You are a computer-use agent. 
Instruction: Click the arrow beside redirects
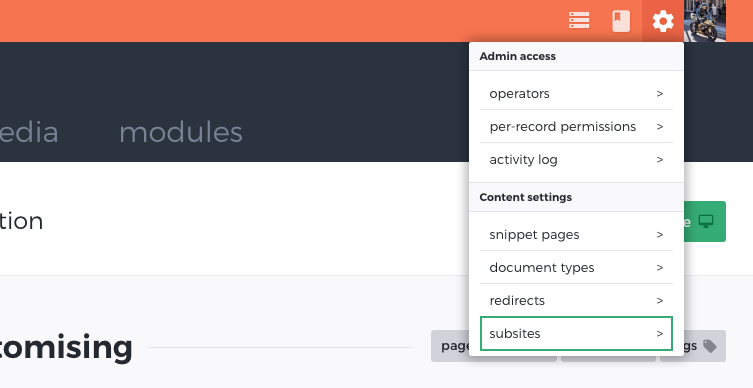coord(660,301)
